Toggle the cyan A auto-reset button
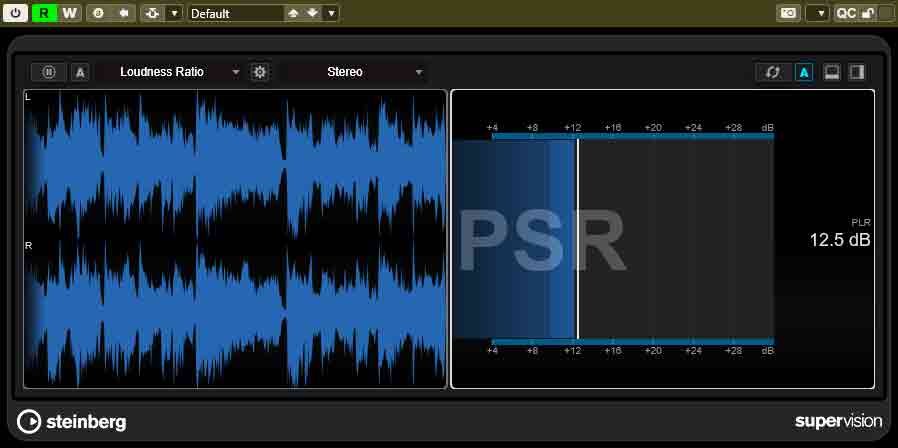Viewport: 898px width, 448px height. pyautogui.click(x=804, y=72)
